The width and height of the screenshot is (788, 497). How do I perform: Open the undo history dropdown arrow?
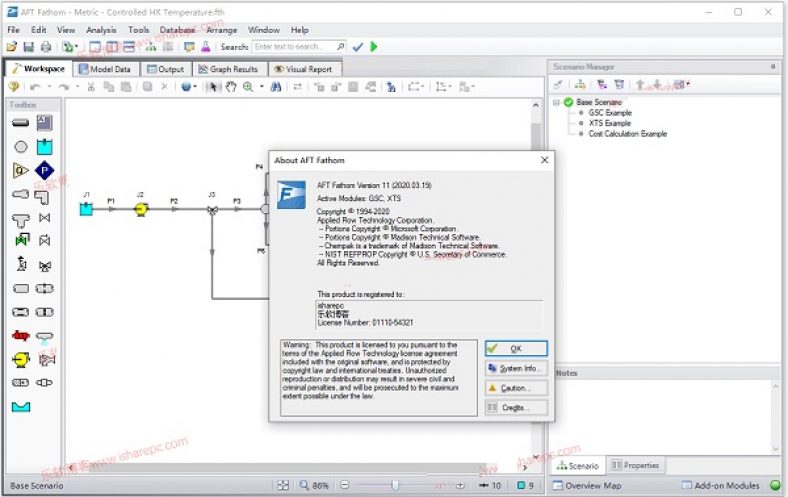coord(47,87)
